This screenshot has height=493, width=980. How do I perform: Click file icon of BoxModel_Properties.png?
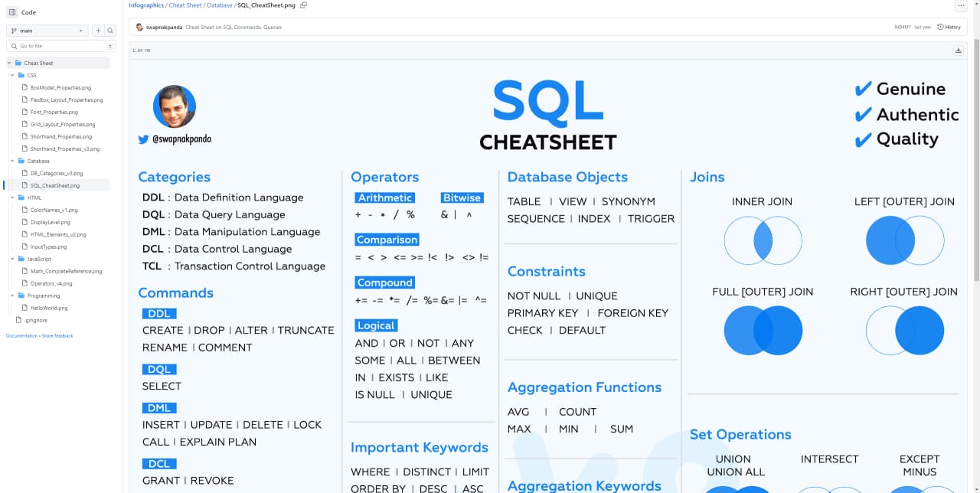(24, 87)
